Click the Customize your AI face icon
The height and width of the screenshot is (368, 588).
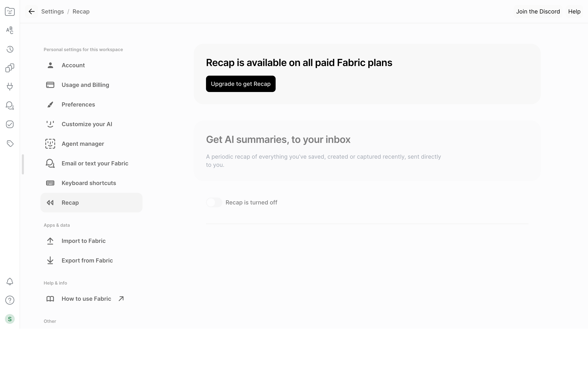coord(50,124)
